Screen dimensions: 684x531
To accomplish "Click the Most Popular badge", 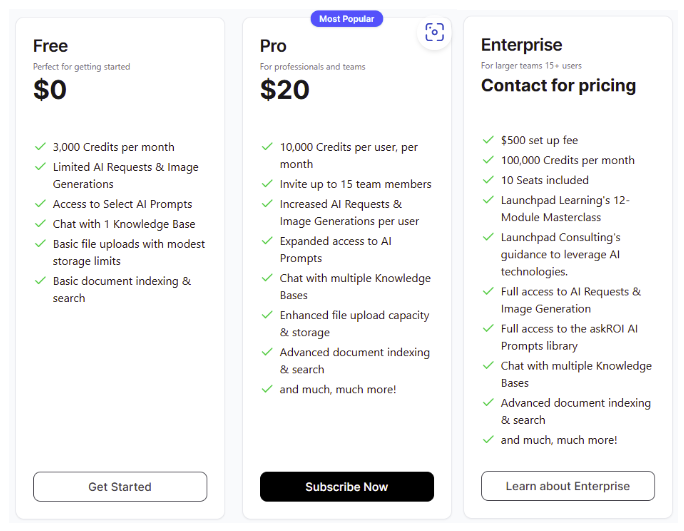I will (347, 19).
